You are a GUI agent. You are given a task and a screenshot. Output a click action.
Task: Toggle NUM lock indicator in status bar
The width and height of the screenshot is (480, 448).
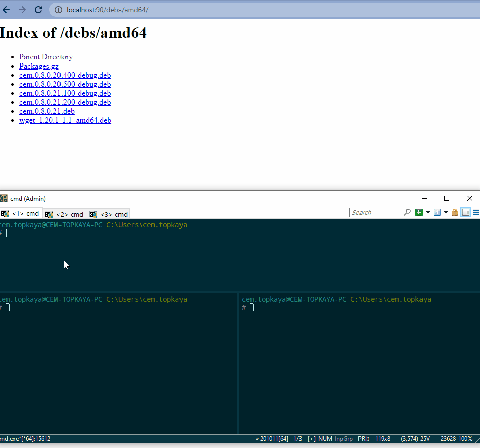(325, 439)
